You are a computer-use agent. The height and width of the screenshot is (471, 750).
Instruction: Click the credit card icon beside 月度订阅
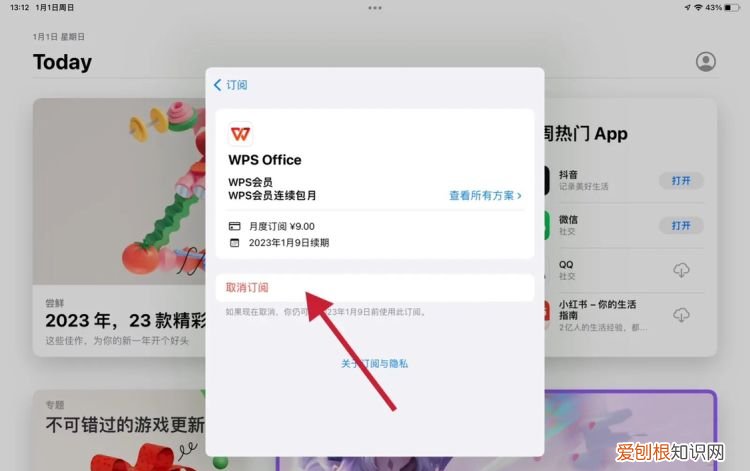(x=234, y=226)
